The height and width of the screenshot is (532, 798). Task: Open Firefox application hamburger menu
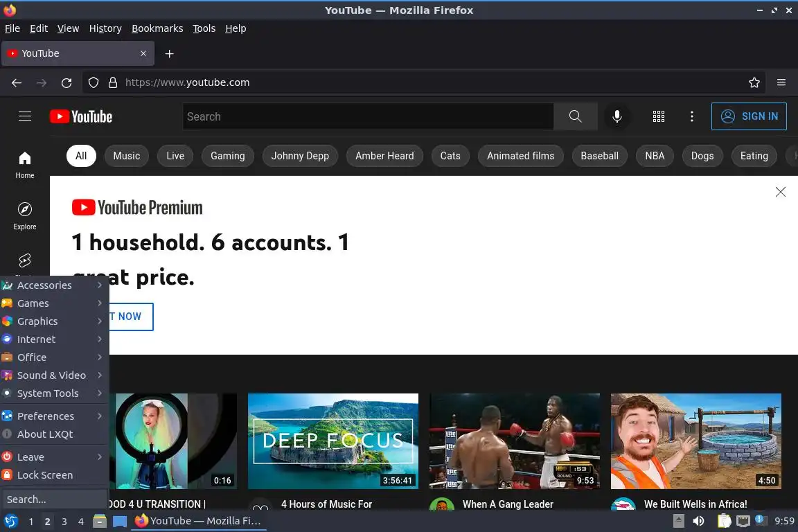(x=781, y=82)
